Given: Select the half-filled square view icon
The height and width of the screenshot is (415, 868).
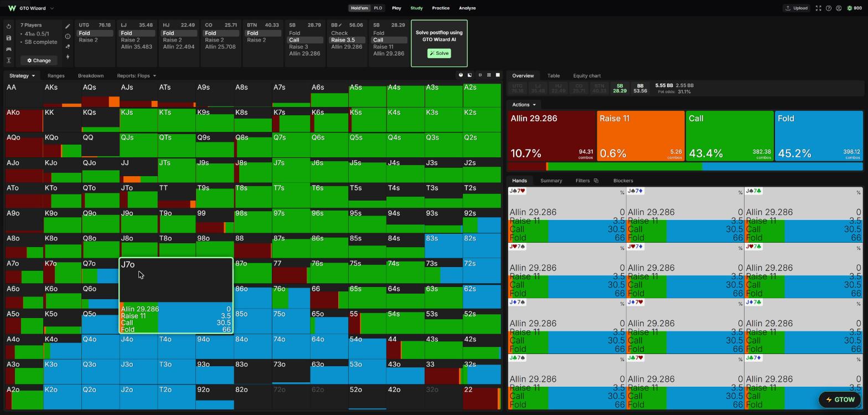Looking at the screenshot, I should (x=469, y=75).
